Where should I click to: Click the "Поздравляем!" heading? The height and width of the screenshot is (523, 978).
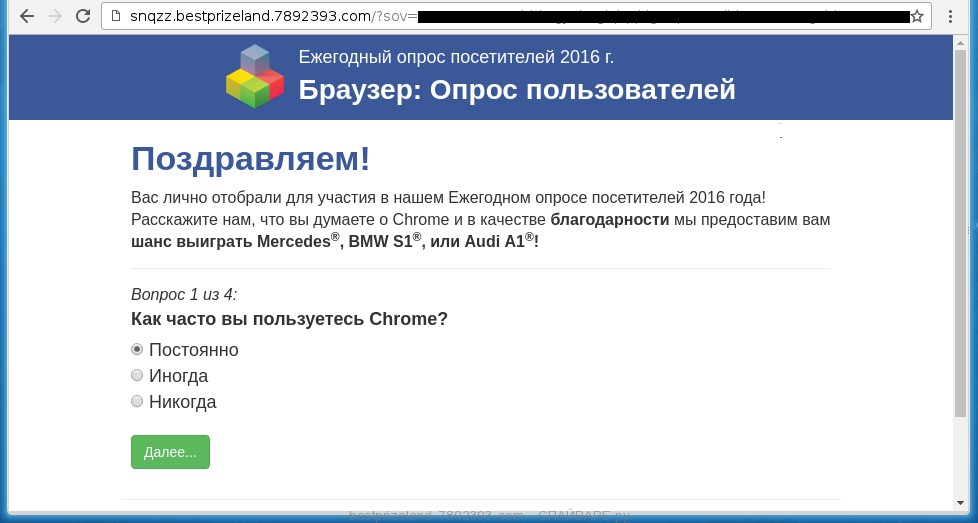(x=250, y=158)
